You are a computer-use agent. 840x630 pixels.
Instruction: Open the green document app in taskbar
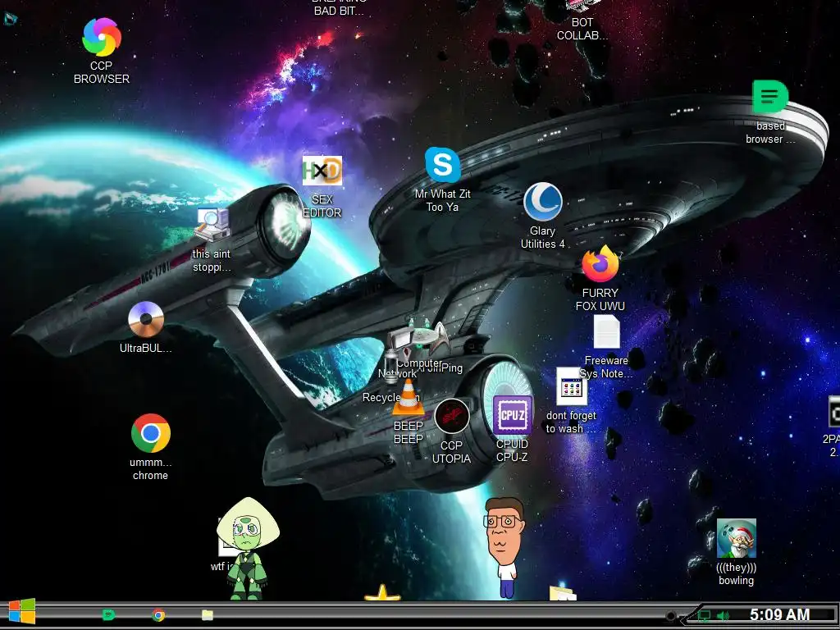pyautogui.click(x=108, y=614)
